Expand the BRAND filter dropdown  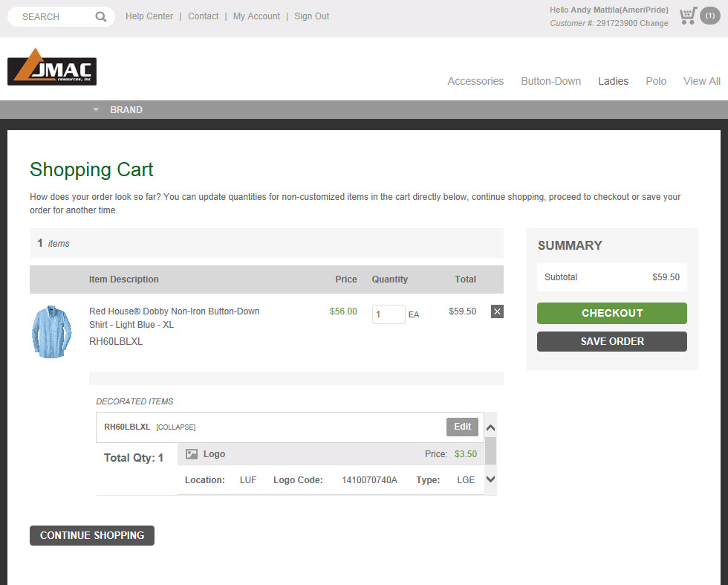coord(119,110)
